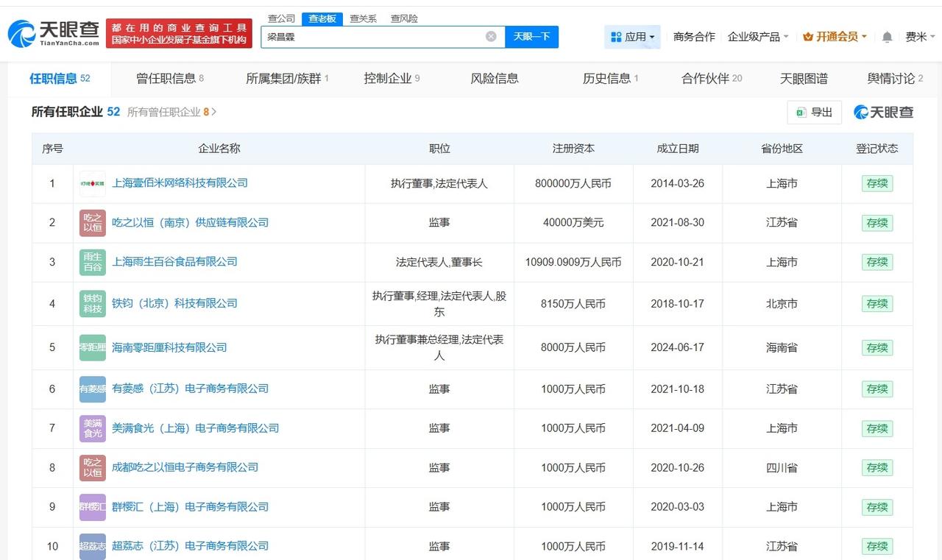Click the 吃之以恒 red logo thumbnail
942x560 pixels.
(92, 222)
